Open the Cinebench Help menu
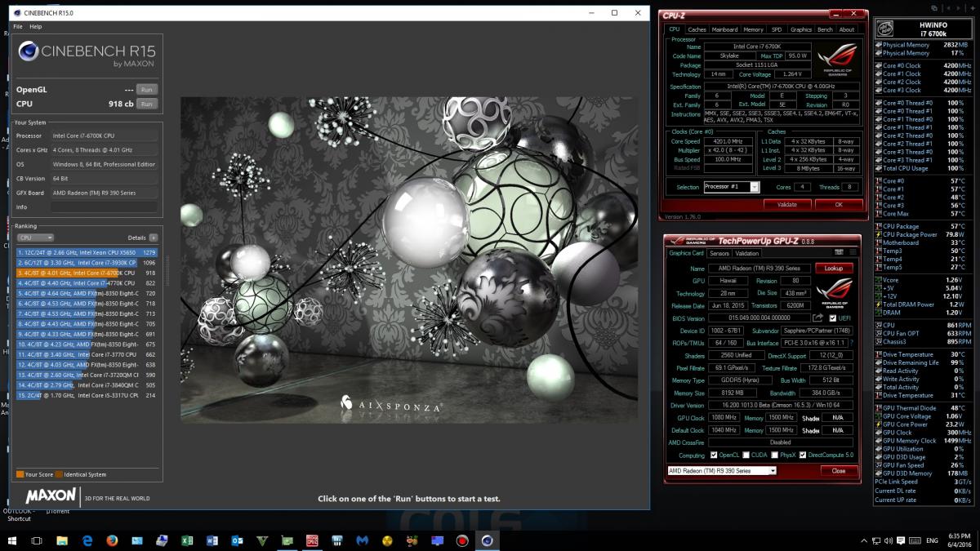980x551 pixels. [36, 27]
